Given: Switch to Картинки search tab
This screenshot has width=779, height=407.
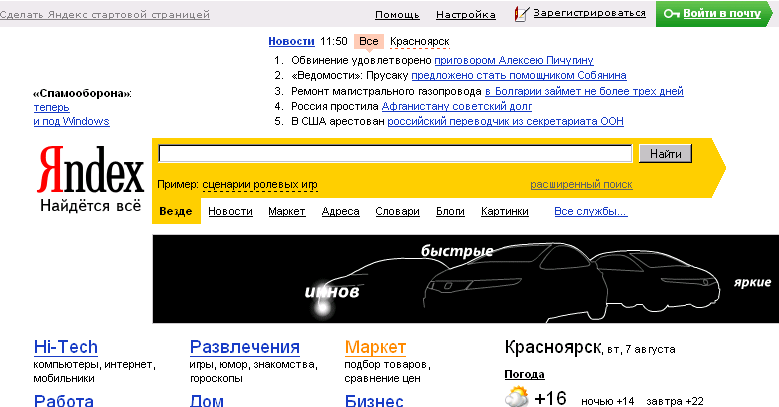Looking at the screenshot, I should click(x=504, y=211).
